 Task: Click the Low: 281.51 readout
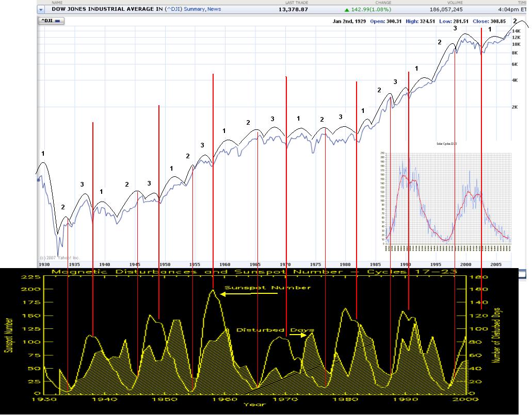coord(454,21)
